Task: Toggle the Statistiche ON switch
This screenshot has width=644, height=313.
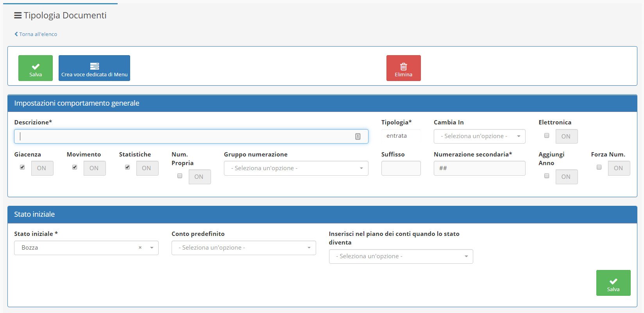Action: [147, 168]
